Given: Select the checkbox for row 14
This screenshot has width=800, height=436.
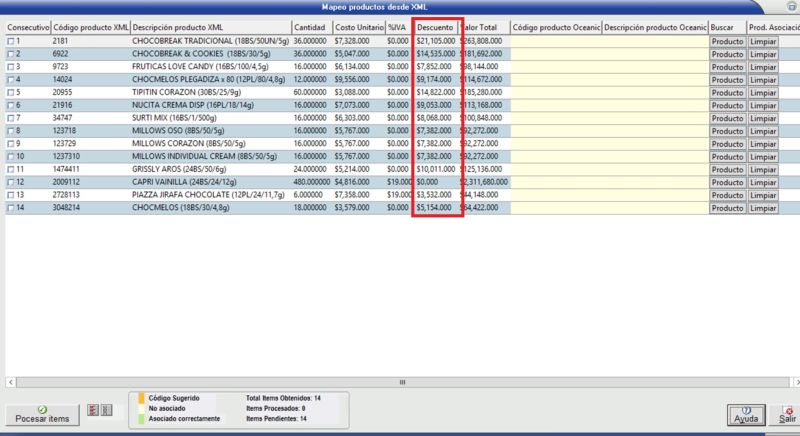Looking at the screenshot, I should 11,208.
